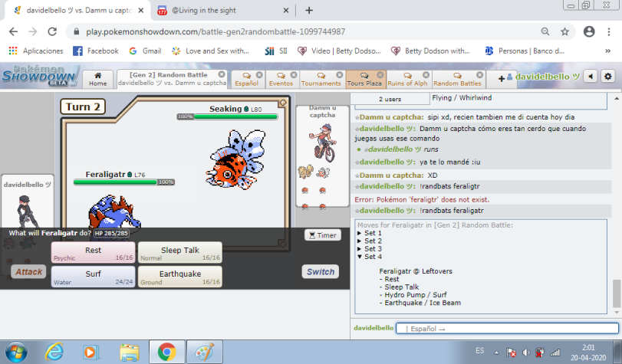
Task: Click the browser forward arrow
Action: (33, 31)
